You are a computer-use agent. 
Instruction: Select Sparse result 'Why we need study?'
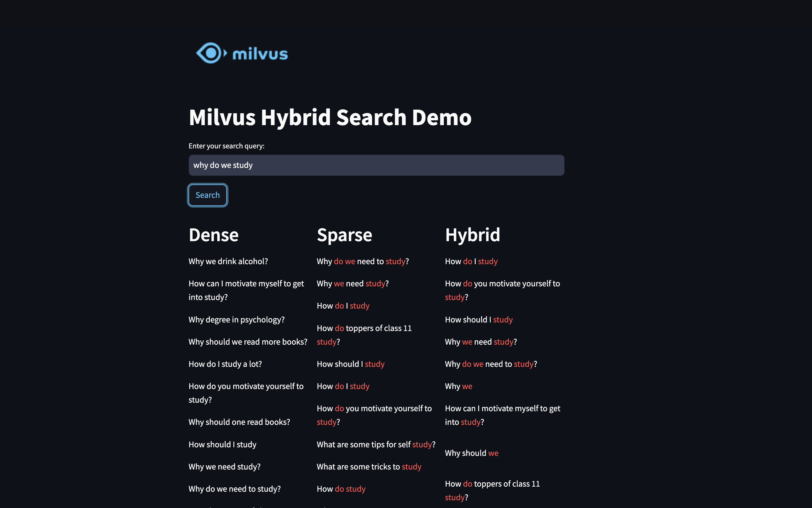tap(353, 284)
